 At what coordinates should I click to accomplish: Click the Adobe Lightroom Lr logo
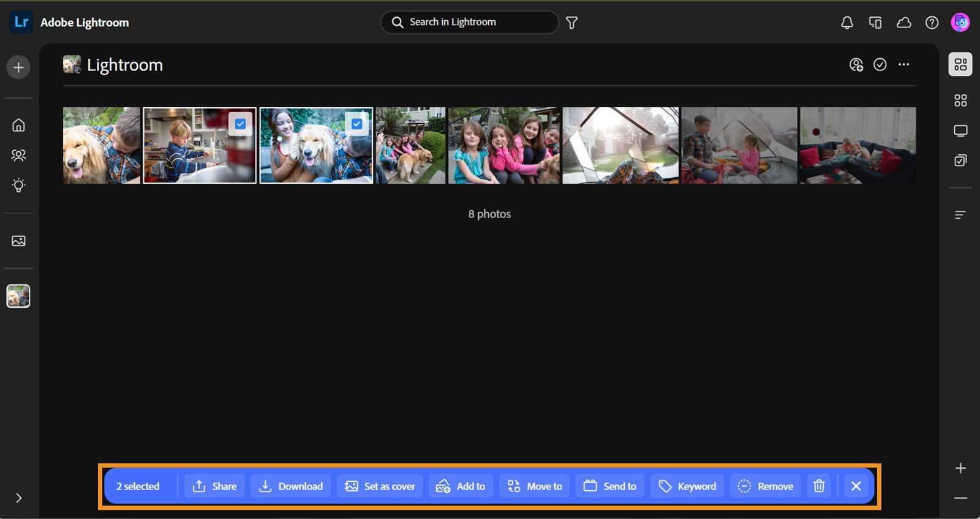tap(21, 22)
